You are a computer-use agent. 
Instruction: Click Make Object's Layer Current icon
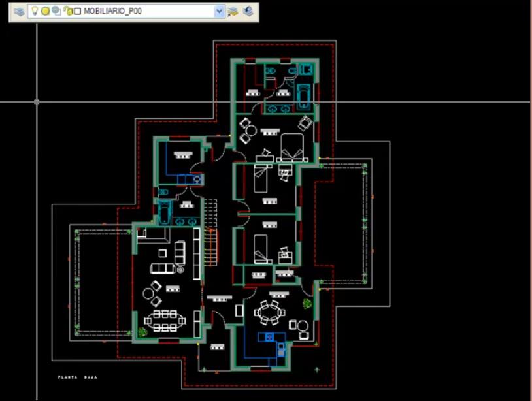click(x=233, y=12)
